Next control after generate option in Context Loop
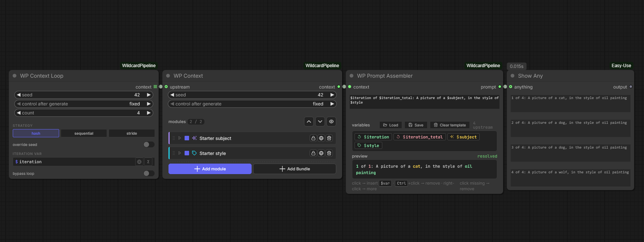 (x=149, y=104)
